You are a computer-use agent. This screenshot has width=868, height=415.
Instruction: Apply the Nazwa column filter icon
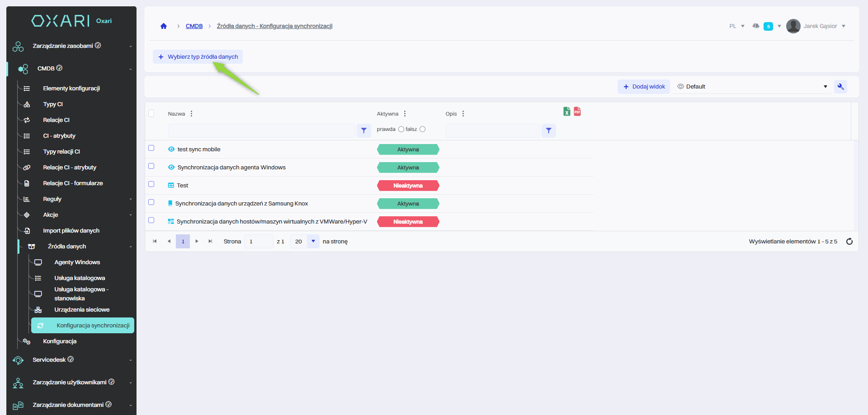pos(363,131)
